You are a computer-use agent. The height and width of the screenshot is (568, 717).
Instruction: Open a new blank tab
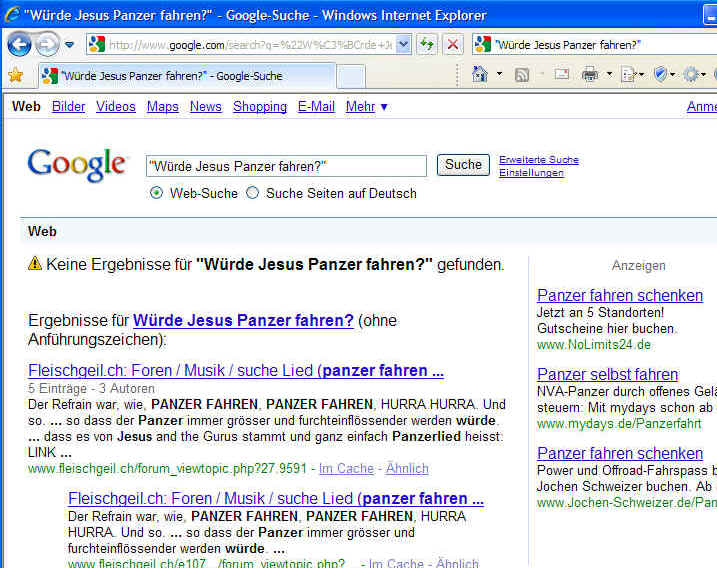[x=351, y=76]
